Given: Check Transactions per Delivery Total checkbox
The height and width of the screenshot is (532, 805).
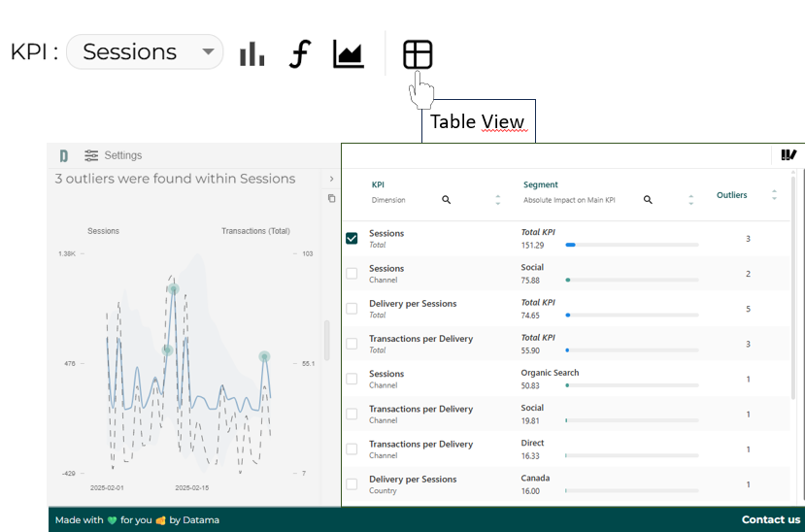Looking at the screenshot, I should point(352,344).
